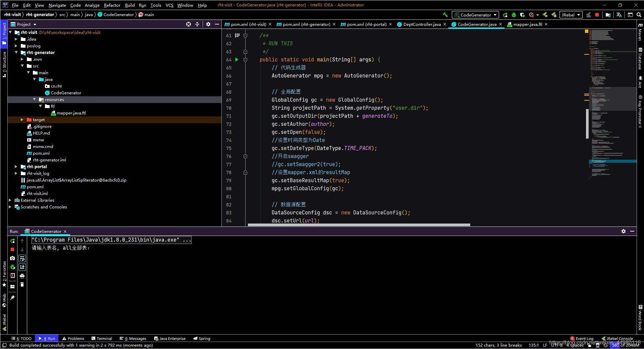Open Project Structure from the toolbar
Viewport: 644px width, 349px height.
pyautogui.click(x=608, y=15)
